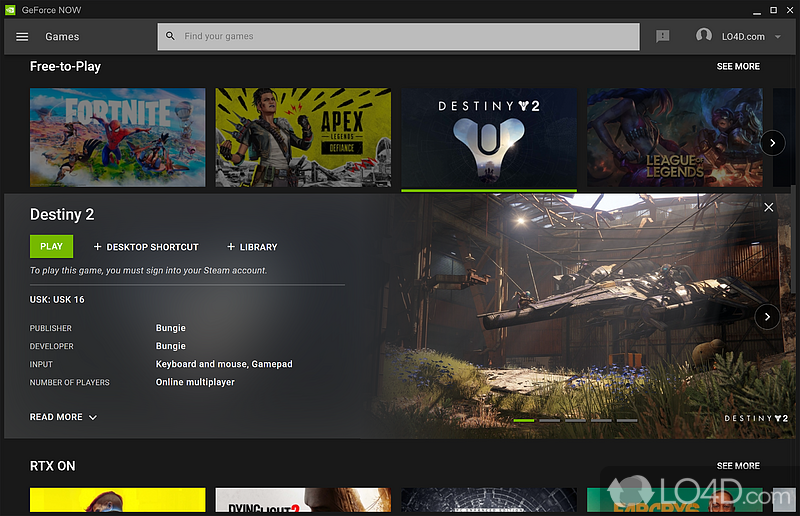Click the user profile avatar icon
Image resolution: width=800 pixels, height=516 pixels.
pyautogui.click(x=704, y=36)
